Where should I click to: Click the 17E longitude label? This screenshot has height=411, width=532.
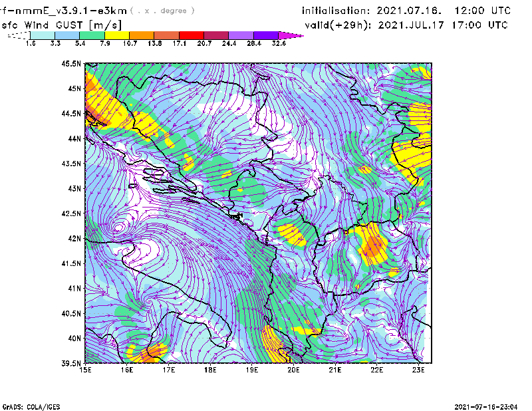pyautogui.click(x=169, y=370)
